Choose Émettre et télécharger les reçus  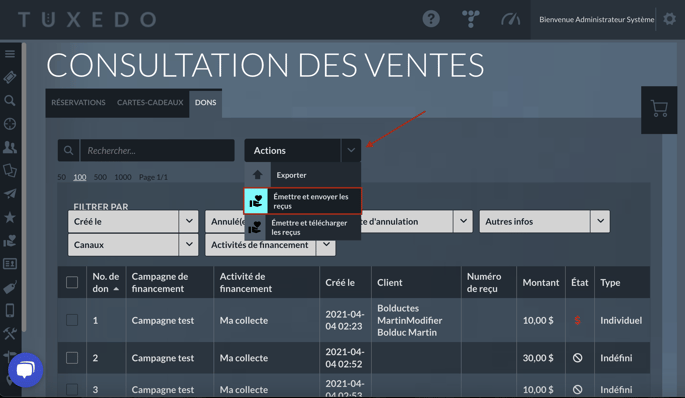tap(302, 228)
